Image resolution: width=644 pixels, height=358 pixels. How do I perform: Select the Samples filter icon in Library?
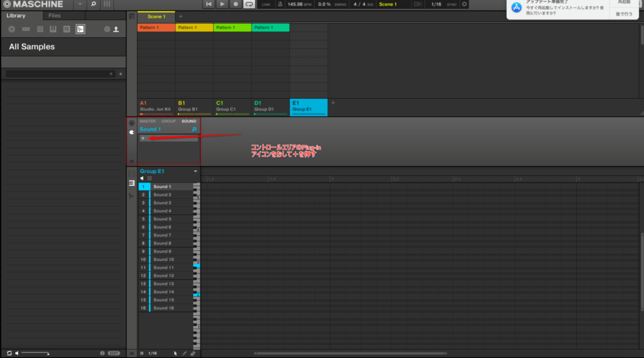click(80, 29)
